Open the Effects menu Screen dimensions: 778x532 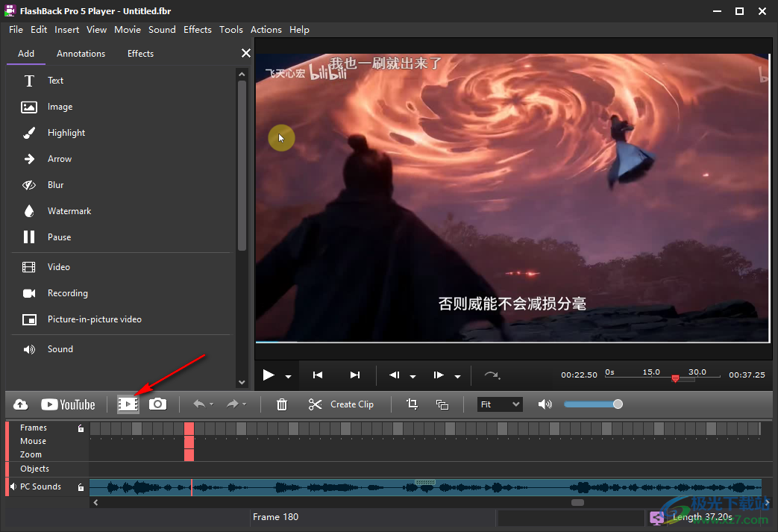[x=198, y=30]
